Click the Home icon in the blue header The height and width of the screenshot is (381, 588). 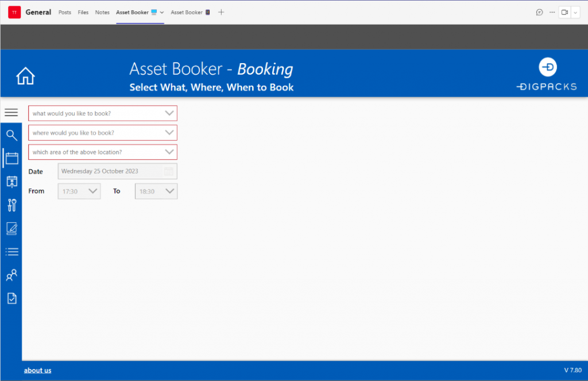(25, 75)
